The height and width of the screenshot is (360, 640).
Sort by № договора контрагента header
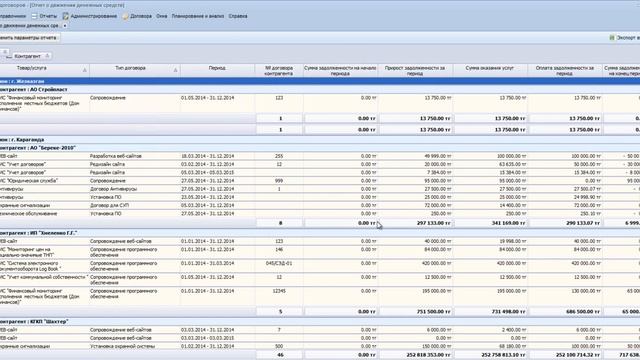pyautogui.click(x=279, y=71)
